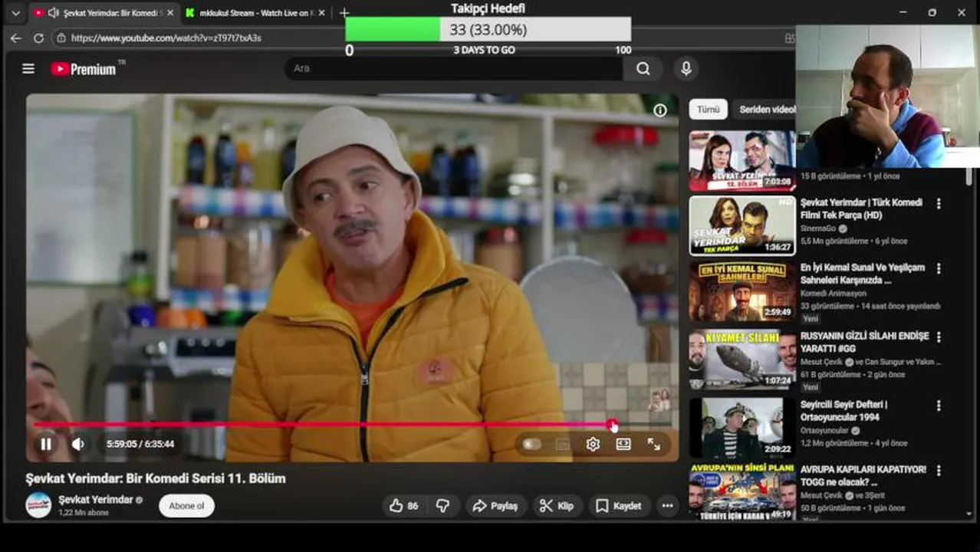Open Avrupa'nın Sinsi Planı thumbnail
The width and height of the screenshot is (980, 552).
(742, 491)
